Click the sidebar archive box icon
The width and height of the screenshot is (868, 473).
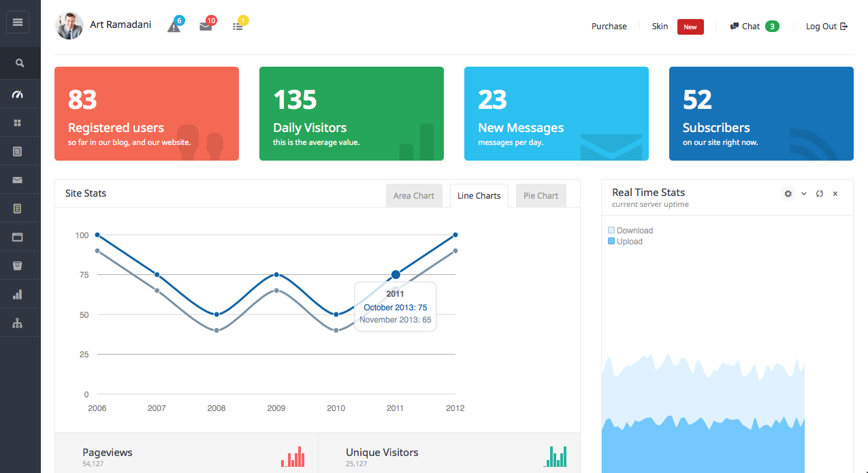pyautogui.click(x=18, y=266)
